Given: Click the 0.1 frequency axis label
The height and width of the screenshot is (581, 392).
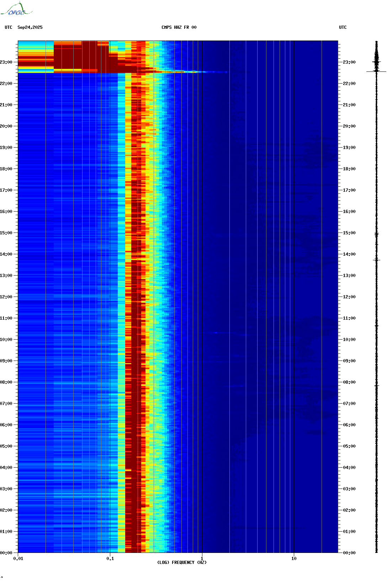Looking at the screenshot, I should click(x=110, y=559).
